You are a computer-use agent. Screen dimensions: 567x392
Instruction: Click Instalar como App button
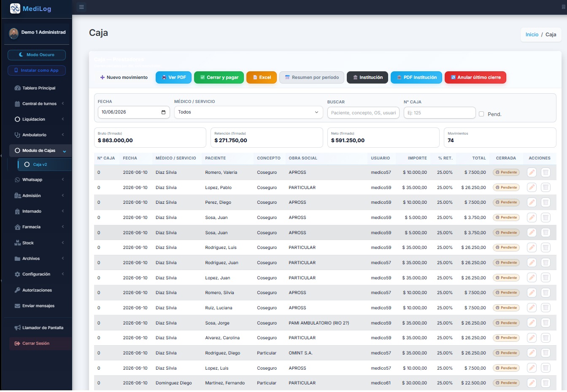(37, 70)
